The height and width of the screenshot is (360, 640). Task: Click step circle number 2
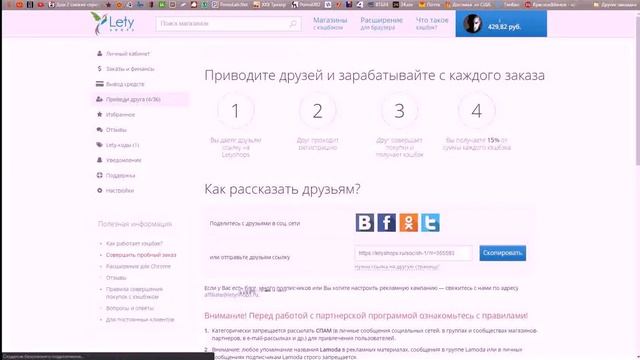tap(318, 111)
